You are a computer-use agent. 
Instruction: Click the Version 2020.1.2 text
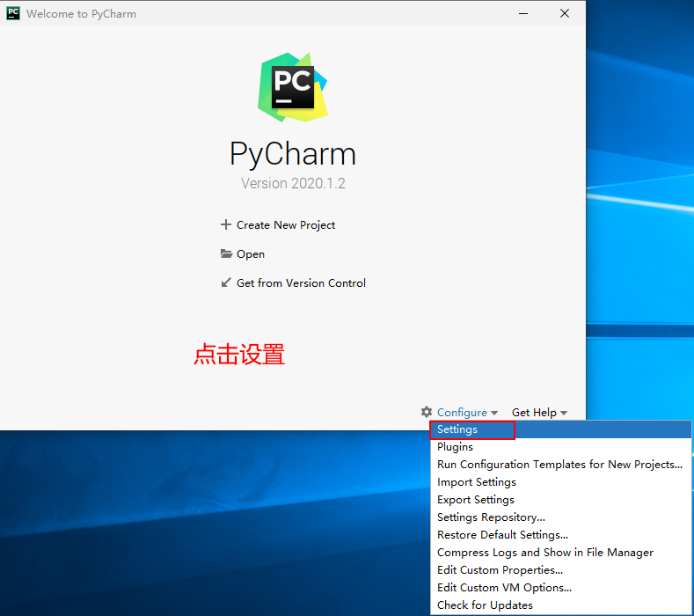(293, 183)
